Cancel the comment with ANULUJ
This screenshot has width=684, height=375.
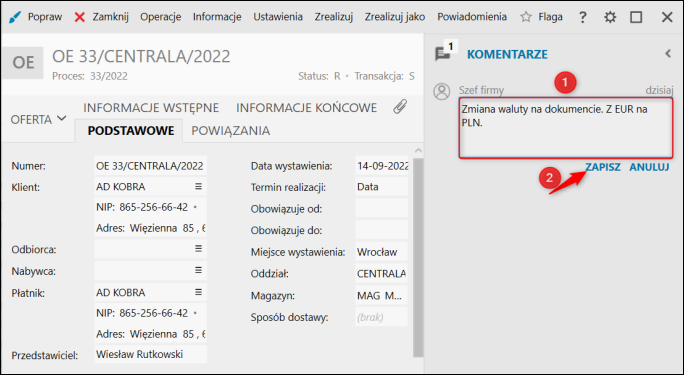pyautogui.click(x=649, y=167)
